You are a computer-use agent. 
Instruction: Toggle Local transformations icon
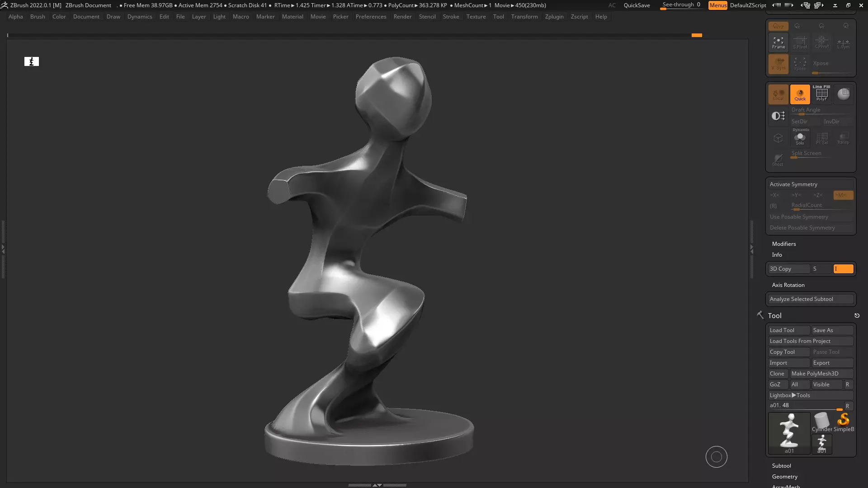pyautogui.click(x=778, y=94)
